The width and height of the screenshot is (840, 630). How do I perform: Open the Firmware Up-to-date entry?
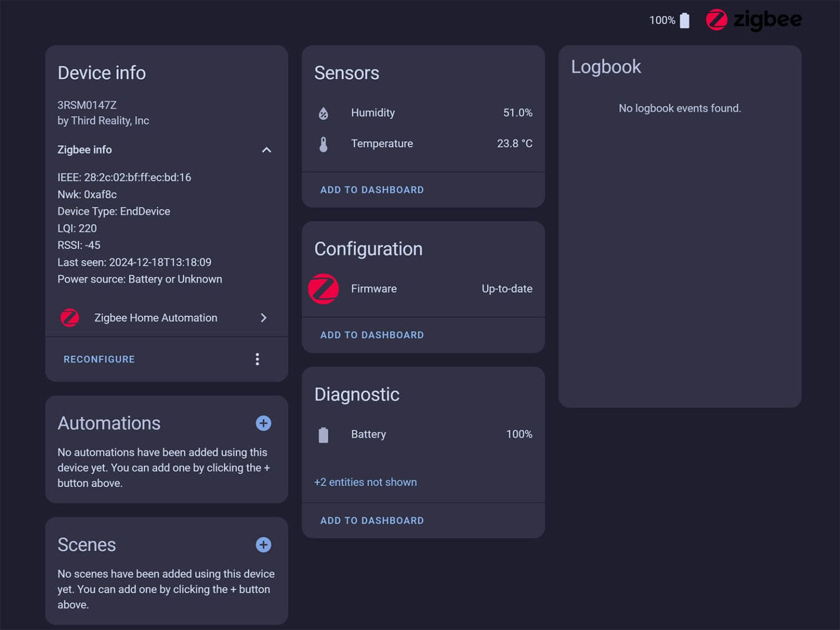[x=506, y=289]
